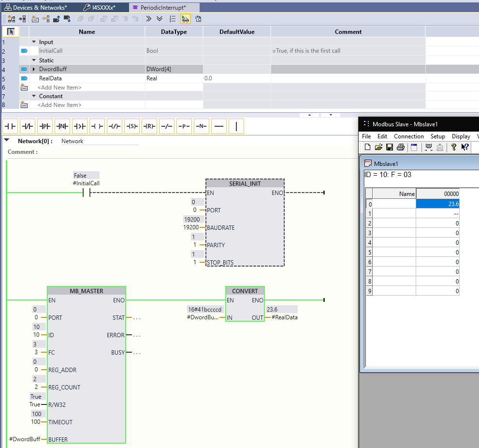Click Add New Item under Static
This screenshot has width=479, height=448.
tap(59, 88)
